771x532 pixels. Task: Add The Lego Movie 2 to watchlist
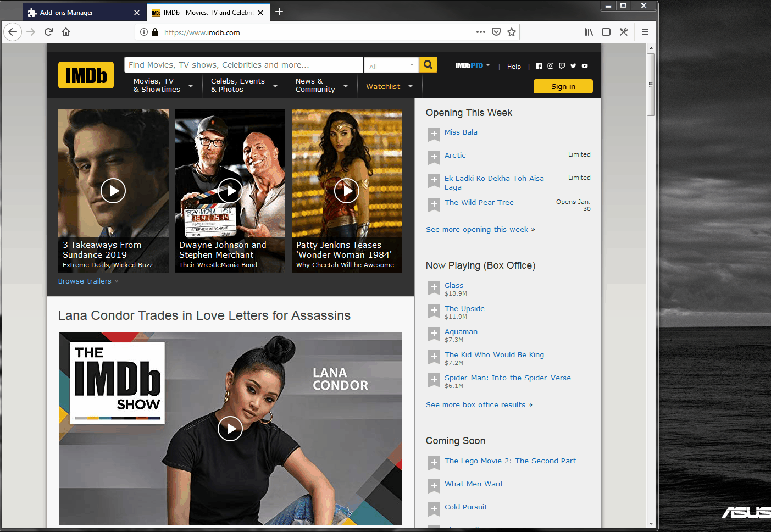tap(434, 463)
